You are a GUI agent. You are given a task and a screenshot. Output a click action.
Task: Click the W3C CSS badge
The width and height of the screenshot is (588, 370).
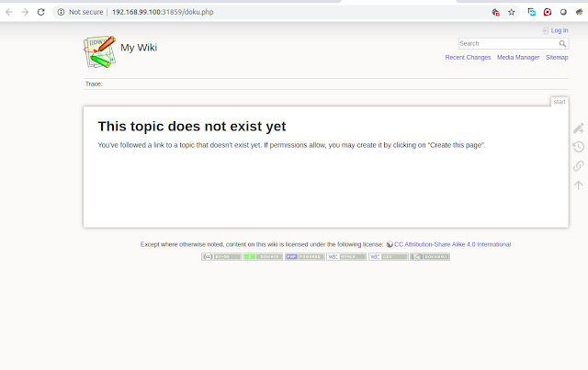388,257
